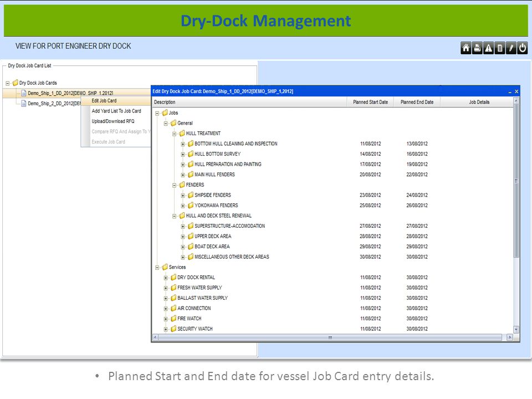Collapse the Dry Dock Job Cards tree root

coord(7,83)
